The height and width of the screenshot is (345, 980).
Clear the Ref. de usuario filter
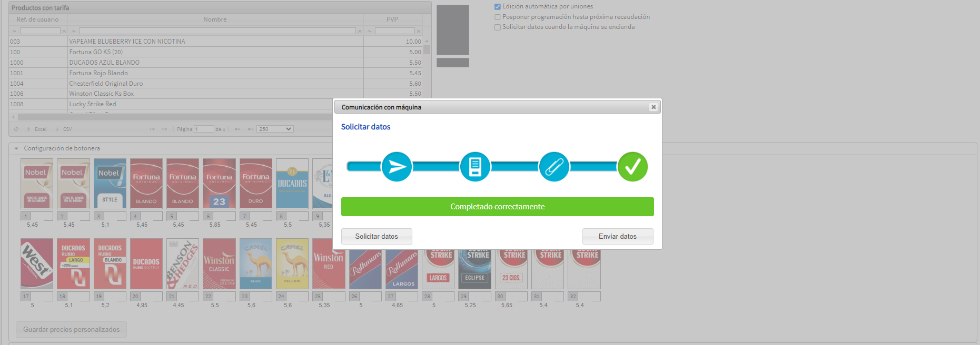[64, 31]
